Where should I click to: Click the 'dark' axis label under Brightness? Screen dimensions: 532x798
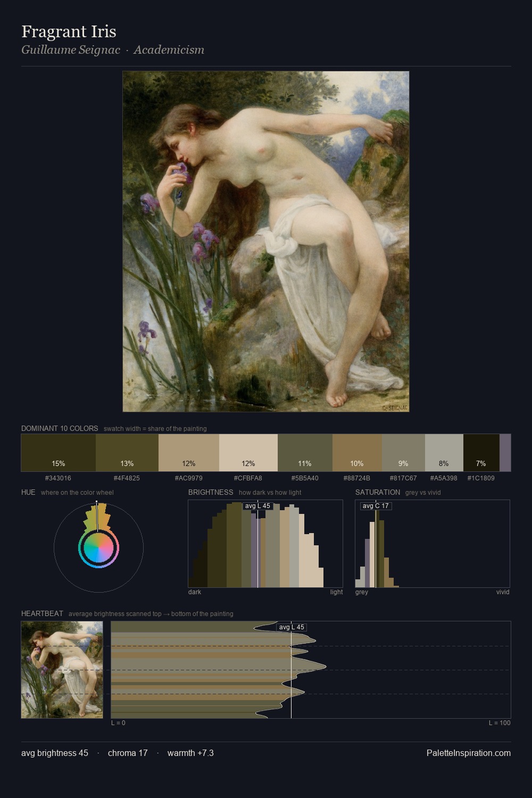click(195, 592)
